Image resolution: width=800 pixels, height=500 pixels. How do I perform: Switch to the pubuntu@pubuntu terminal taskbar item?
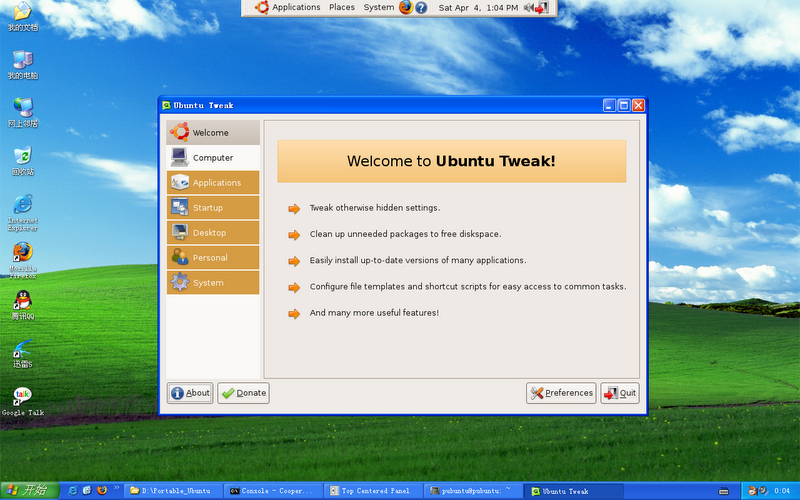(473, 491)
